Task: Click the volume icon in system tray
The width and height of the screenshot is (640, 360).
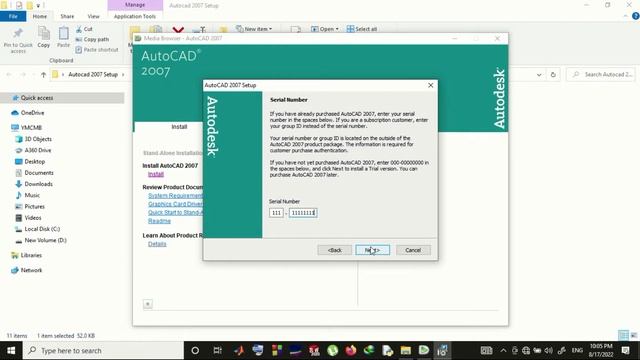Action: [549, 351]
